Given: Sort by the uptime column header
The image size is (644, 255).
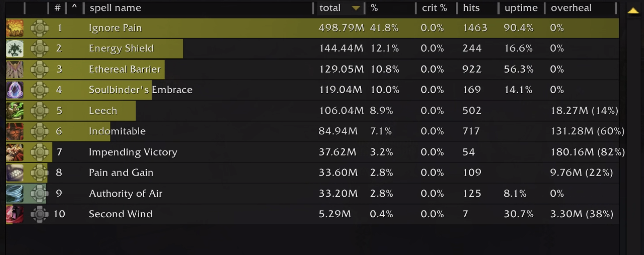Looking at the screenshot, I should pyautogui.click(x=521, y=8).
